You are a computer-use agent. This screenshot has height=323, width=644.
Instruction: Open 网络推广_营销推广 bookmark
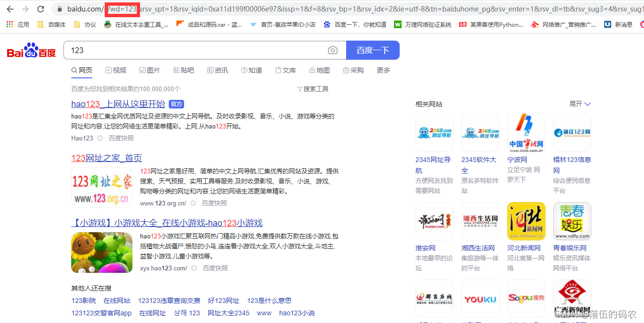[564, 24]
